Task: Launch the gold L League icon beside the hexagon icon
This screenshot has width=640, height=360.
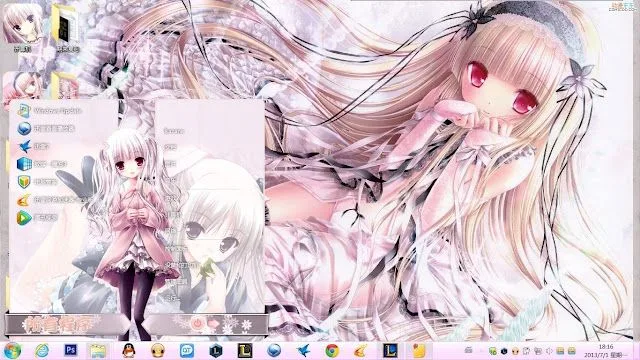Action: pyautogui.click(x=245, y=351)
